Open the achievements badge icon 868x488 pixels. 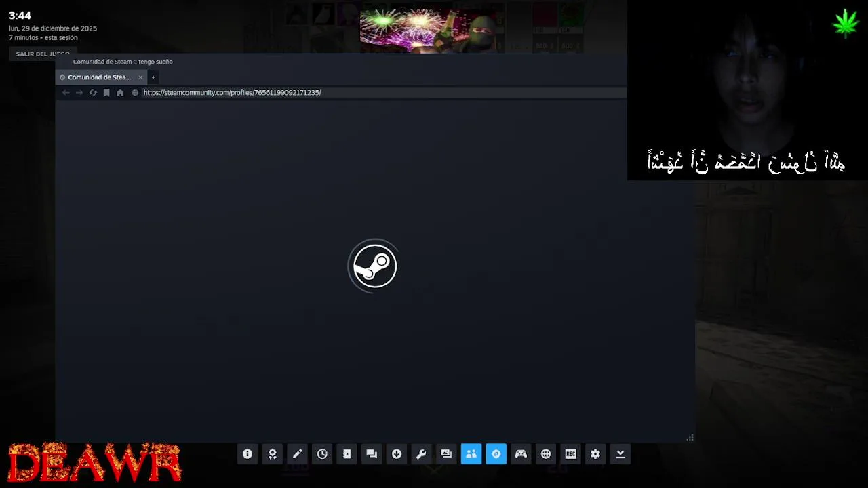[x=273, y=454]
